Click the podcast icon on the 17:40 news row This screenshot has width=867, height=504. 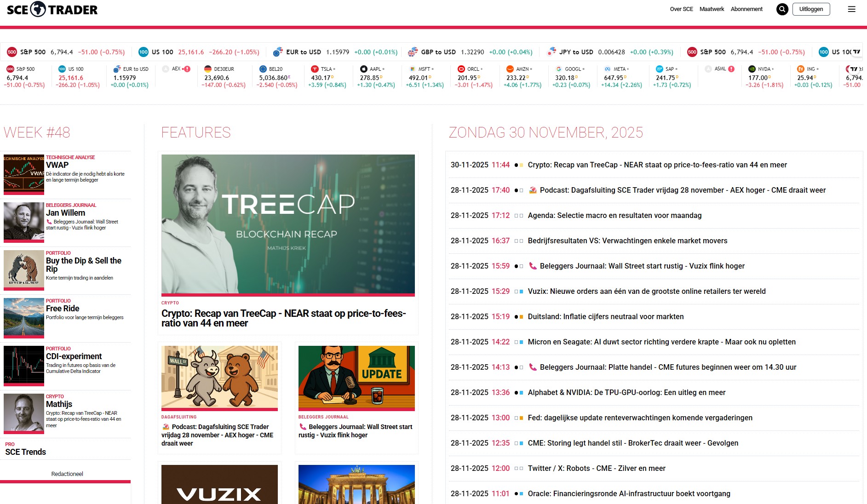click(533, 190)
